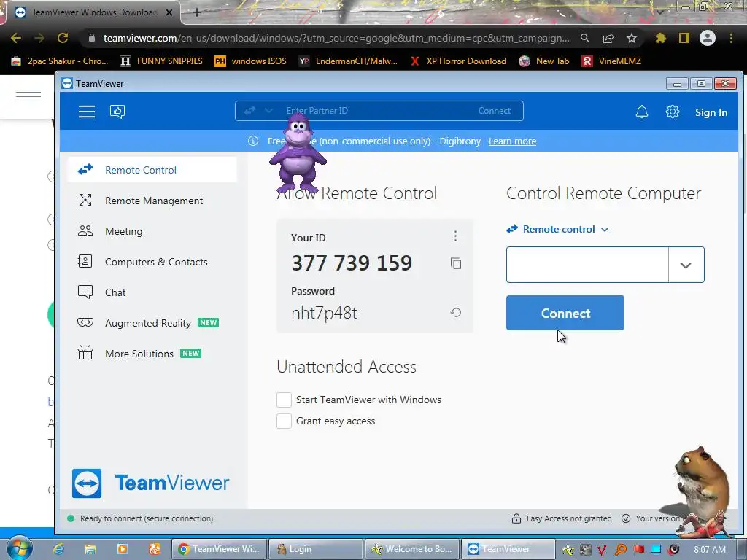Enable Start TeamViewer with Windows

[x=284, y=400]
